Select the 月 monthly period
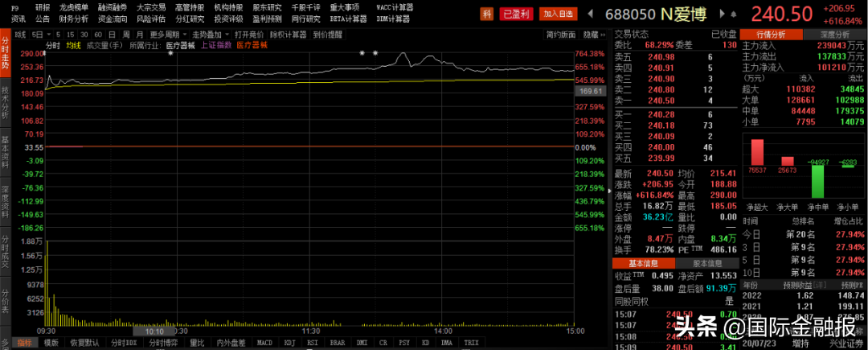868x350 pixels. coord(140,35)
